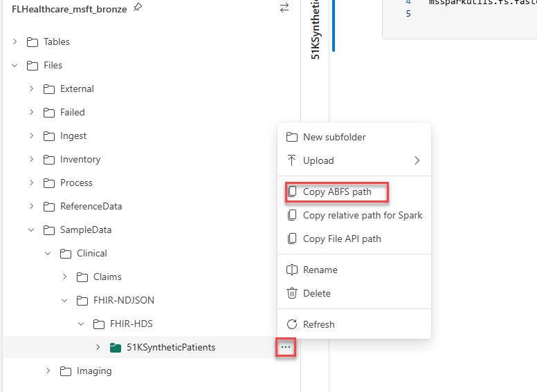
Task: Click the swap lakehouse arrows icon
Action: click(284, 8)
